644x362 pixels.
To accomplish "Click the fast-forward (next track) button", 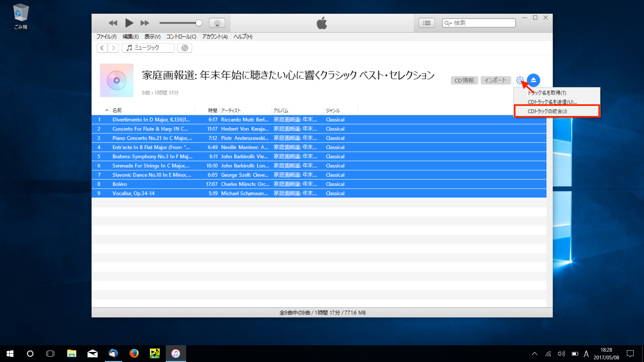I will pyautogui.click(x=145, y=23).
